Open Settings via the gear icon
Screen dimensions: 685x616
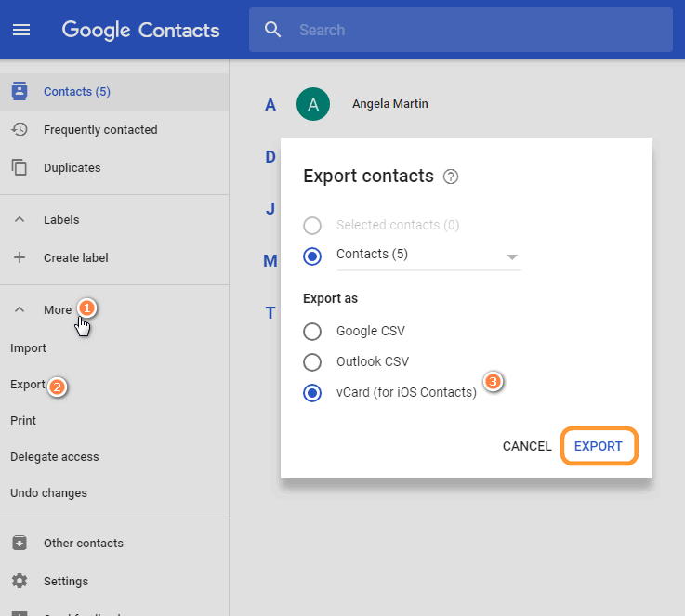[x=19, y=581]
